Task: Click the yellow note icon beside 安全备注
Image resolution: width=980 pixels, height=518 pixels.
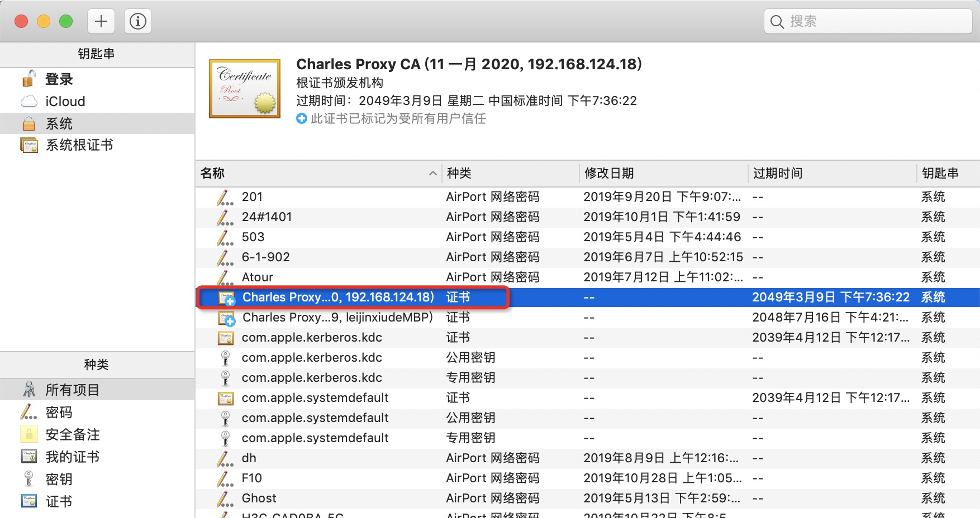Action: coord(29,434)
